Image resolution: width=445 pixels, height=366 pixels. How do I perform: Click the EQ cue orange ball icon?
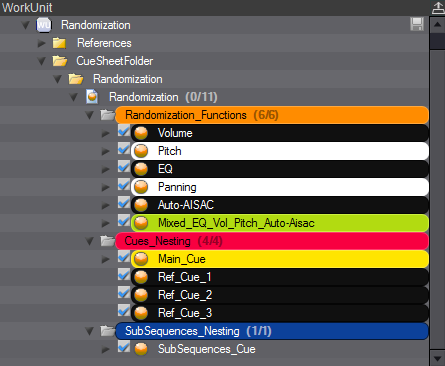[x=141, y=169]
